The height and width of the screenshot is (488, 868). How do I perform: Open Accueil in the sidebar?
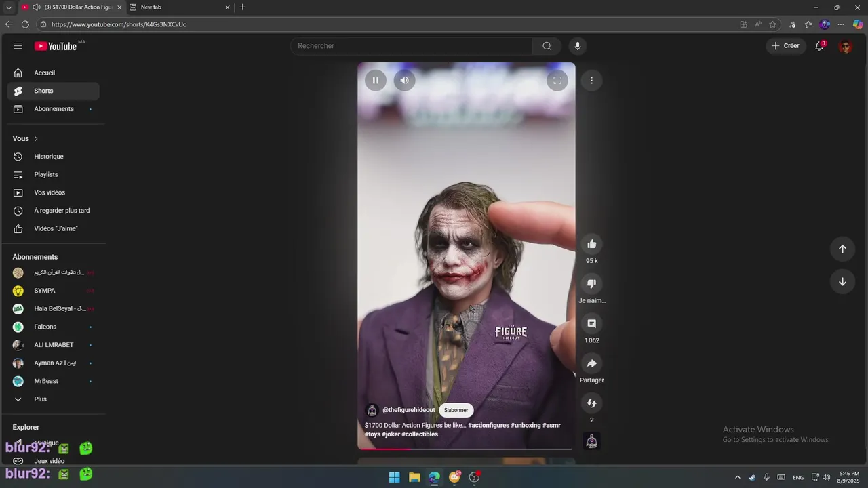click(54, 73)
